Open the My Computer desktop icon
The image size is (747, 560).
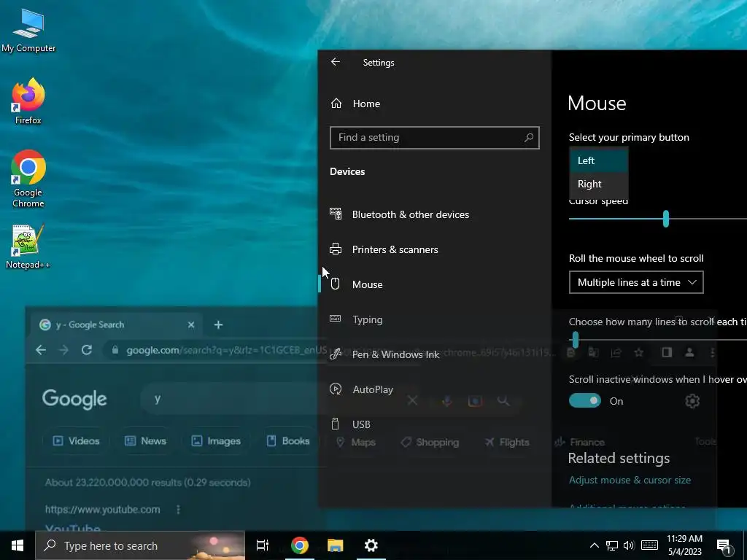pyautogui.click(x=28, y=30)
